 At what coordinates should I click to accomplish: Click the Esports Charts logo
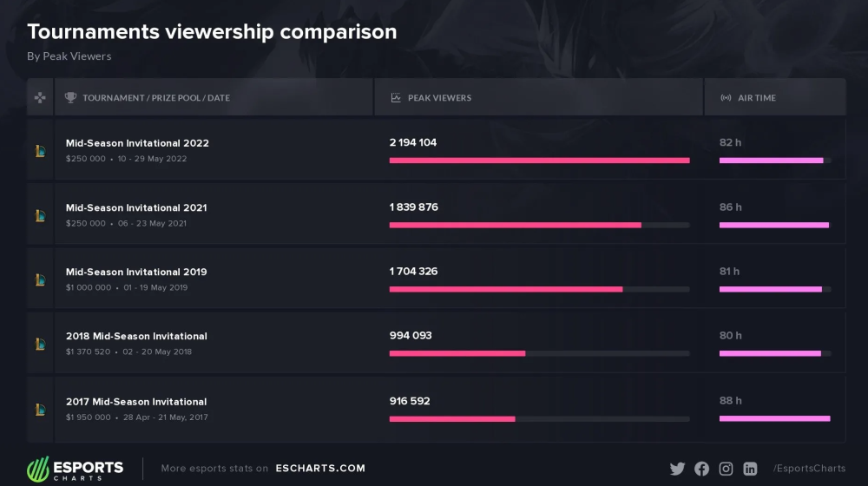(76, 469)
